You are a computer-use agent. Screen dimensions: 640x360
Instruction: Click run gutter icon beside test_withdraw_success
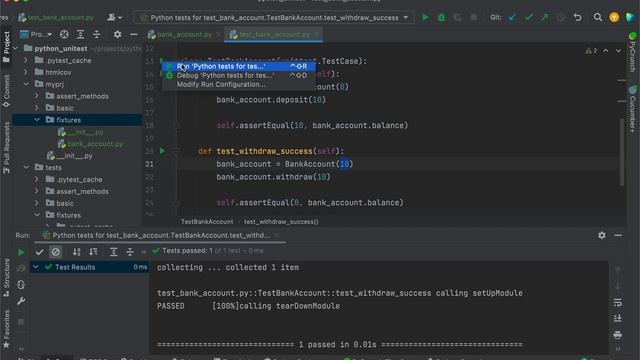162,151
